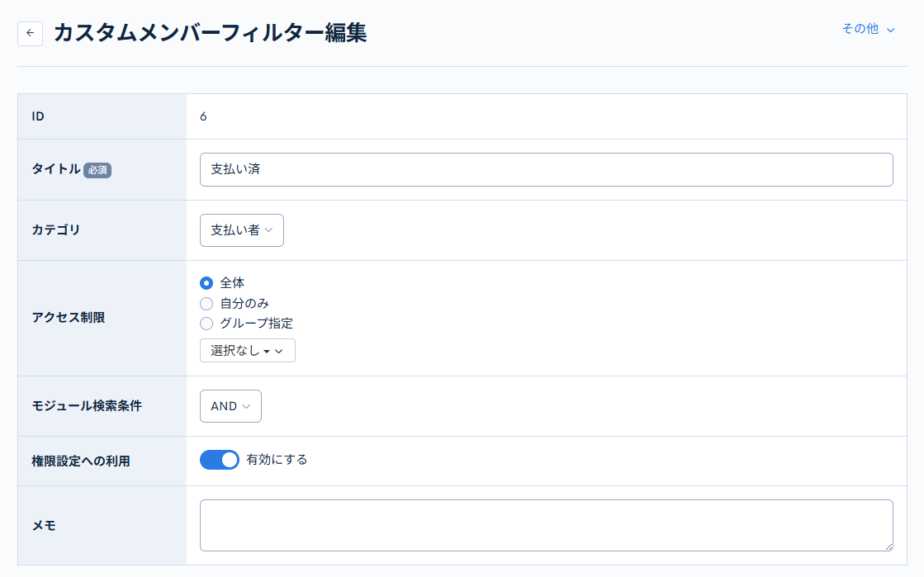Disable the 権限設定への利用 toggle
The width and height of the screenshot is (924, 577).
219,459
